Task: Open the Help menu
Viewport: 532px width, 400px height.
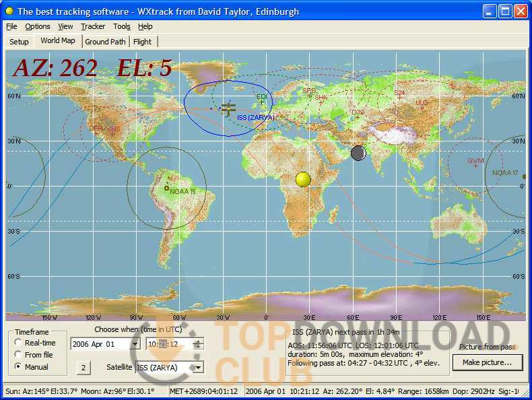Action: 145,26
